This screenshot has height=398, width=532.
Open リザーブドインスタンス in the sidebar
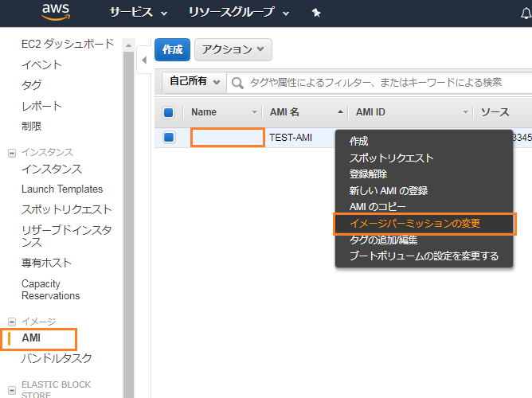click(x=67, y=236)
